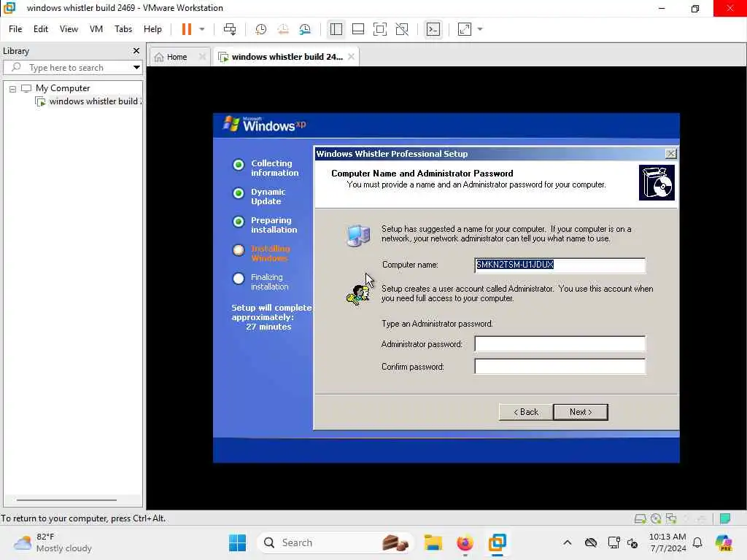Open the Windows Start menu

point(237,542)
